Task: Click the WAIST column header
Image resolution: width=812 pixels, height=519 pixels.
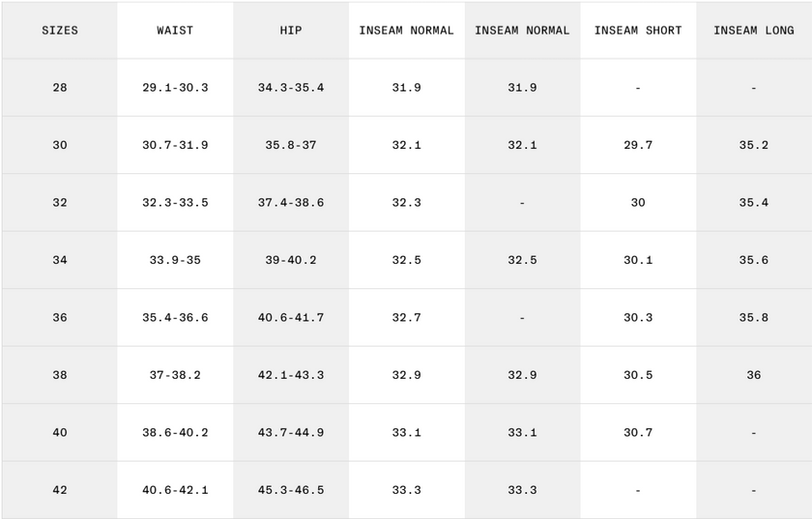Action: [x=175, y=30]
